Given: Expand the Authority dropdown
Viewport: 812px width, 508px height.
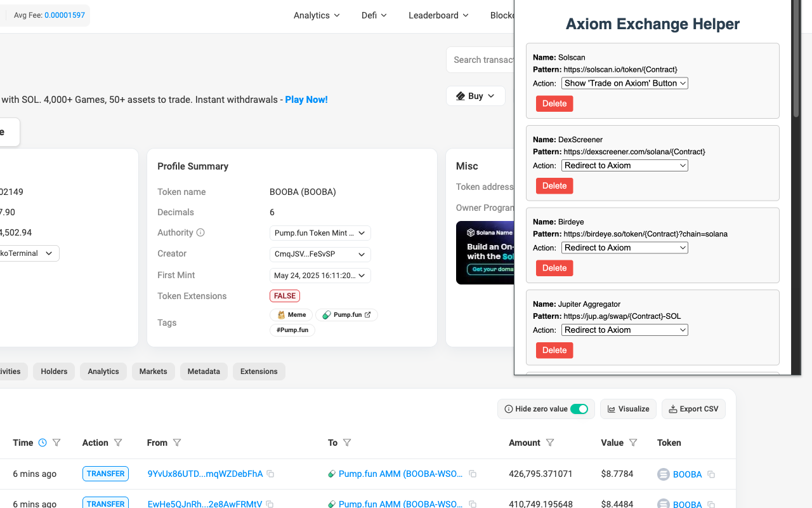Looking at the screenshot, I should point(320,233).
